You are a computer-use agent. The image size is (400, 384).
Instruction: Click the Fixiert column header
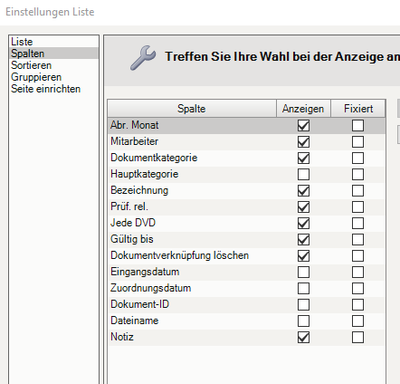[358, 109]
